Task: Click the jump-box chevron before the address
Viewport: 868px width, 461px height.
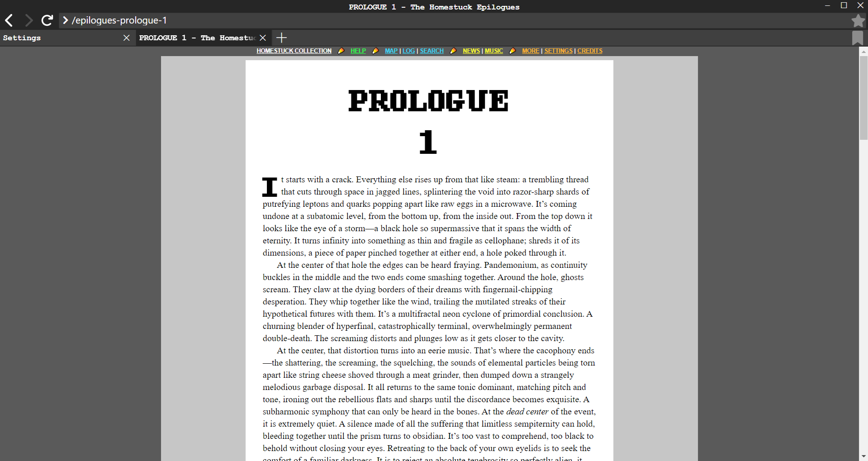Action: [x=66, y=20]
